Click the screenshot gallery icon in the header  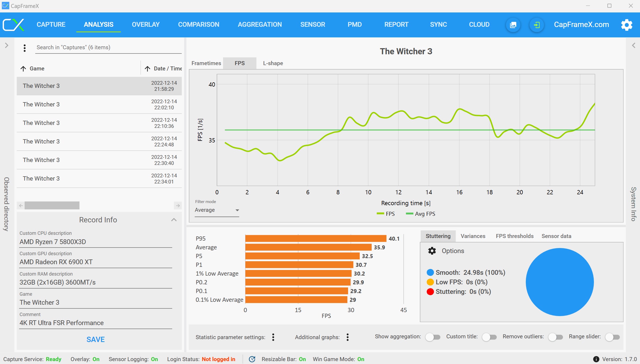tap(513, 25)
